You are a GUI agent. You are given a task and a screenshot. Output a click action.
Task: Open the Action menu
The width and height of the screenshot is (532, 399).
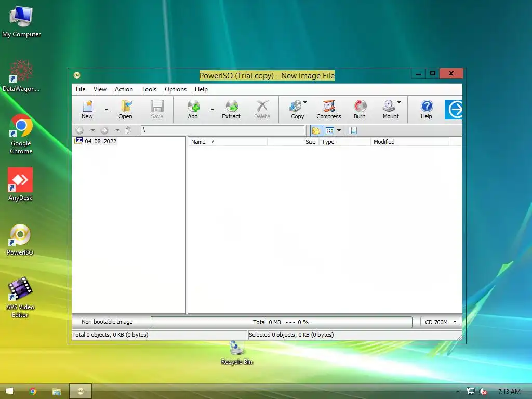[x=124, y=89]
